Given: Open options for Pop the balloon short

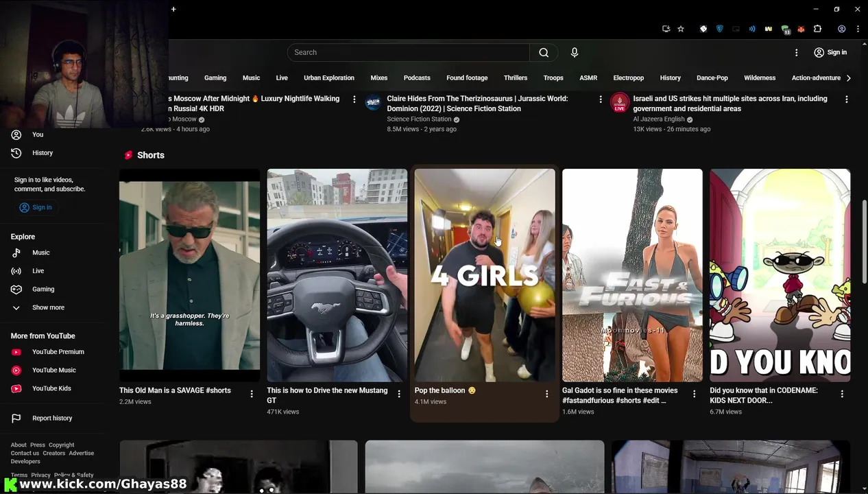Looking at the screenshot, I should tap(546, 394).
